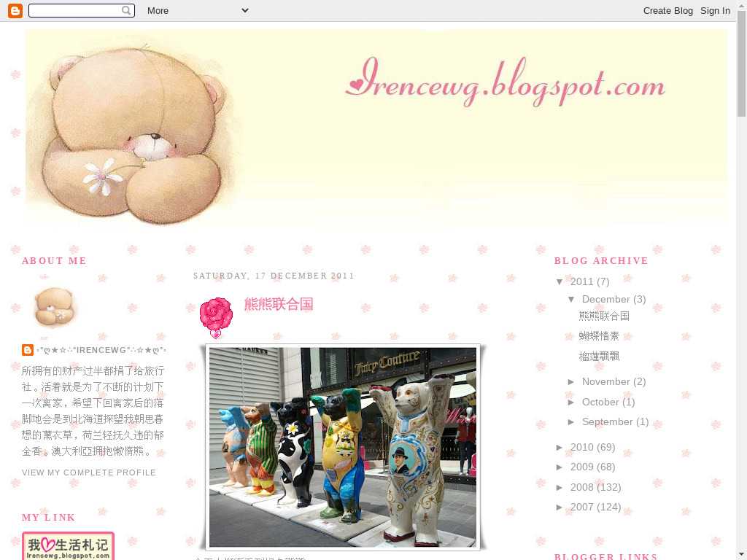Click the Blog Archive heading

[x=601, y=261]
